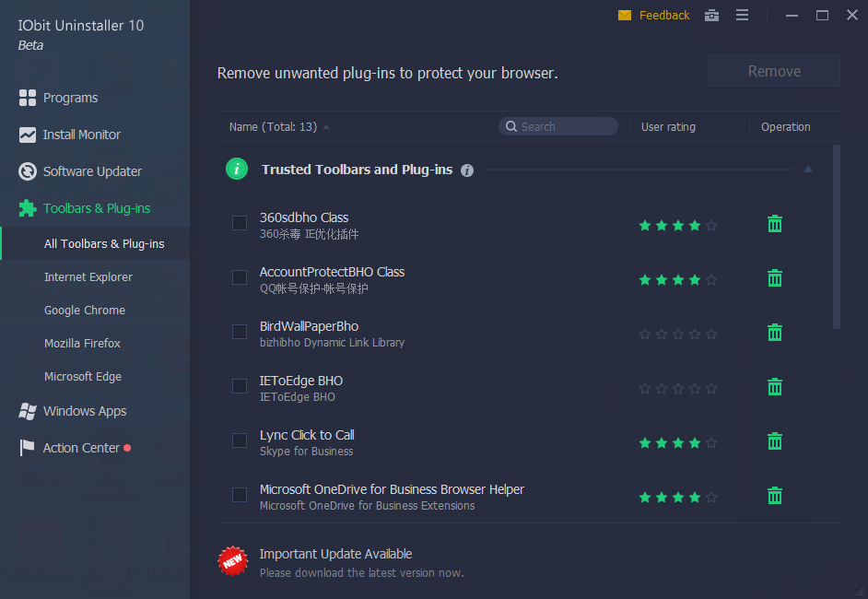Open the Important Update Available notice
This screenshot has height=599, width=868.
click(335, 555)
